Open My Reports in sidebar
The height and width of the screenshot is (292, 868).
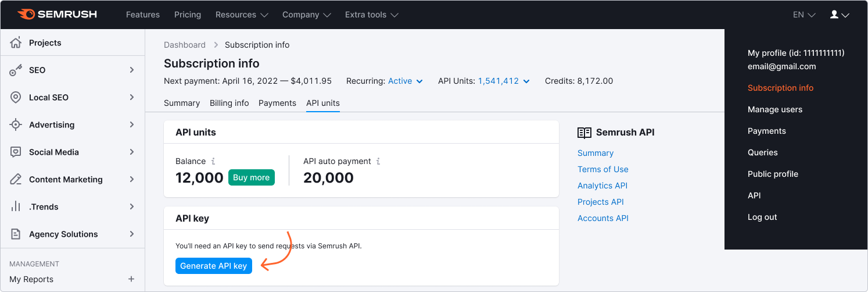[31, 279]
